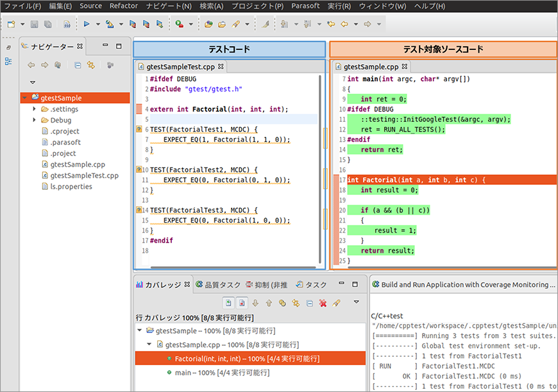
Task: Expand the .settings folder
Action: (35, 109)
